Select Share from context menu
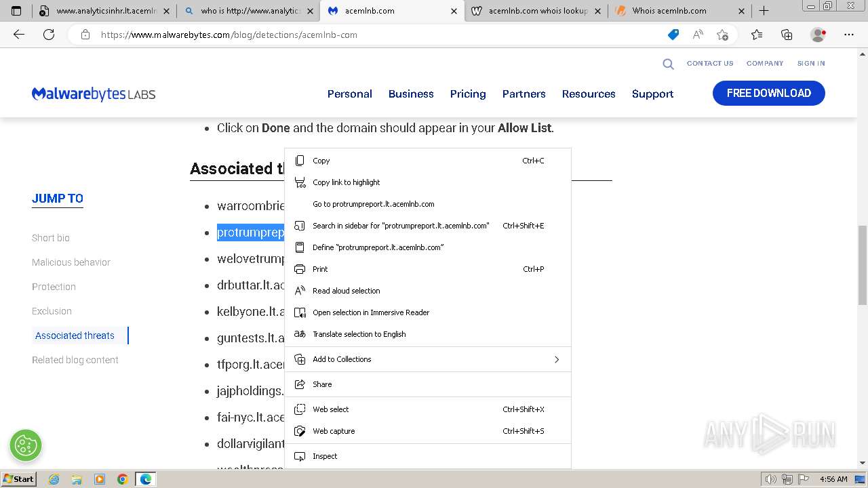Screen dimensions: 868x488 (428, 384)
